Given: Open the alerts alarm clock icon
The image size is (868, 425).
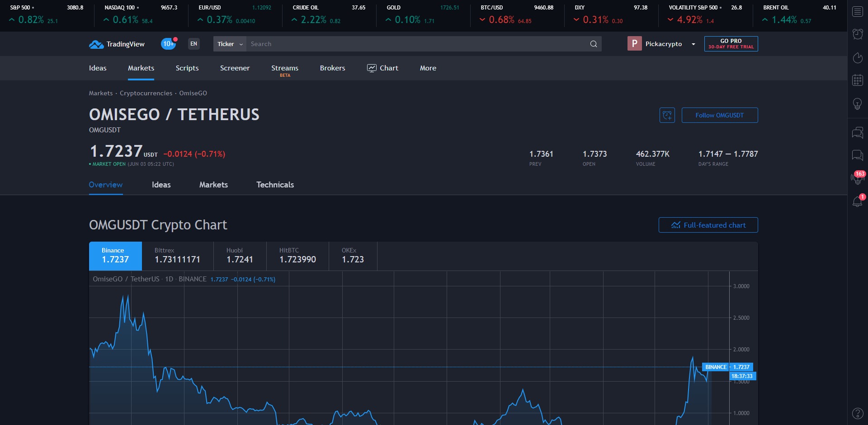Looking at the screenshot, I should coord(858,34).
